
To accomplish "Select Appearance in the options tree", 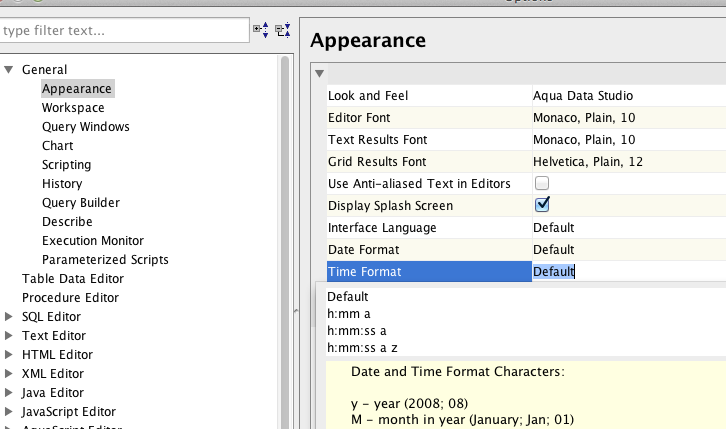I will 77,88.
